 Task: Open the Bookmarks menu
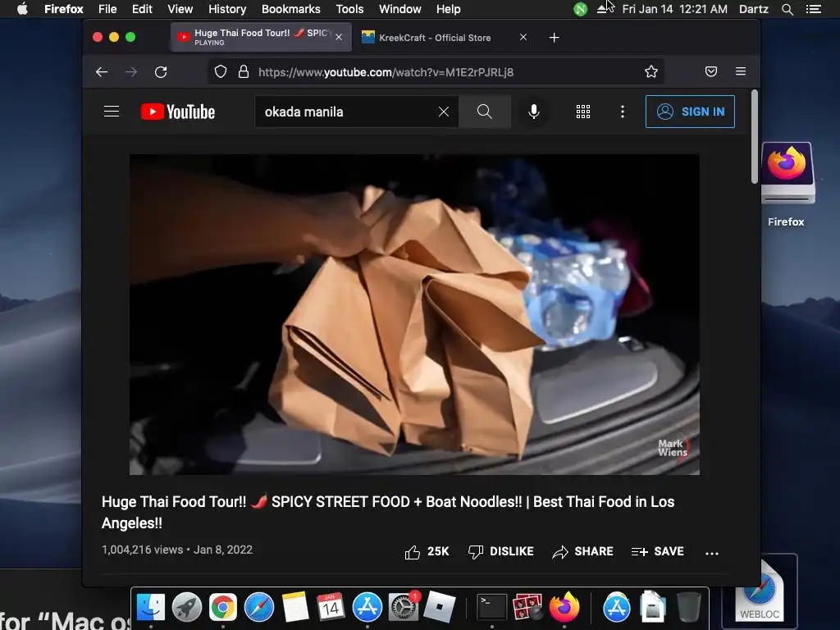[291, 9]
